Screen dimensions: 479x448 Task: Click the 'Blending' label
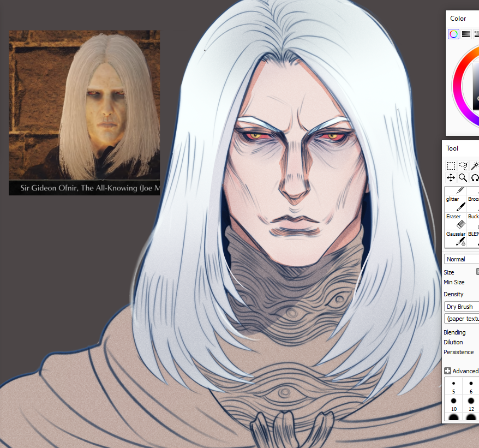coord(454,332)
